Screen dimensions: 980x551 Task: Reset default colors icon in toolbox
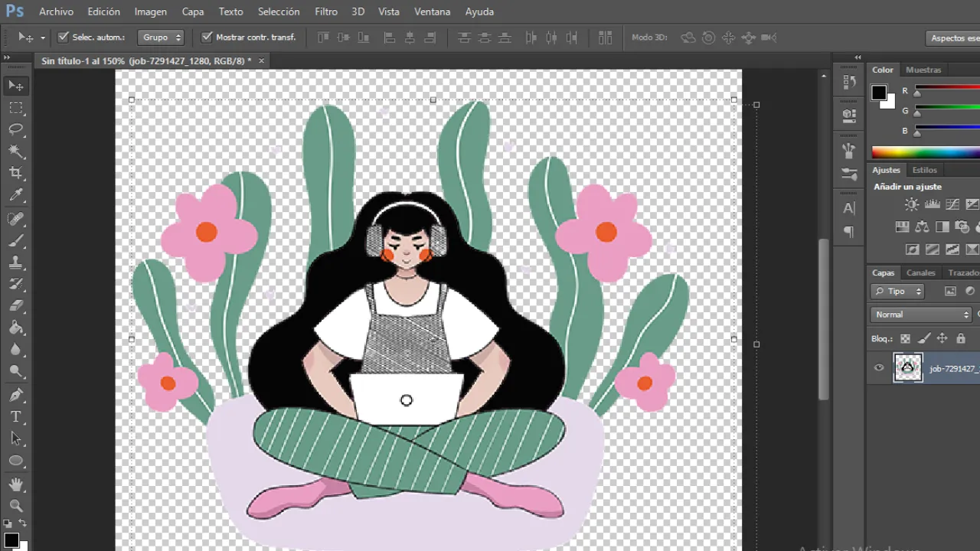[x=8, y=523]
